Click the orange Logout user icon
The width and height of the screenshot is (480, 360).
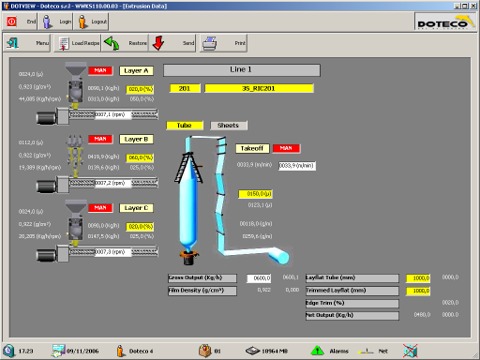(82, 22)
